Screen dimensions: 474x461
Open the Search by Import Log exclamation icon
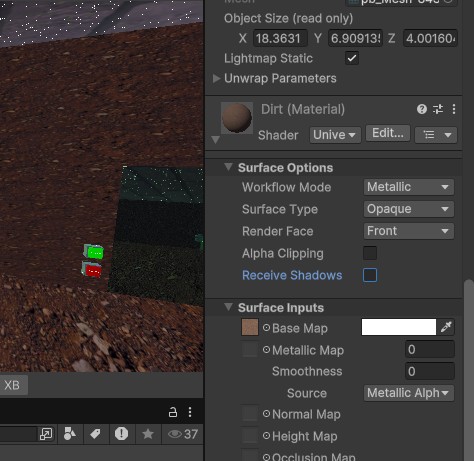tap(121, 434)
